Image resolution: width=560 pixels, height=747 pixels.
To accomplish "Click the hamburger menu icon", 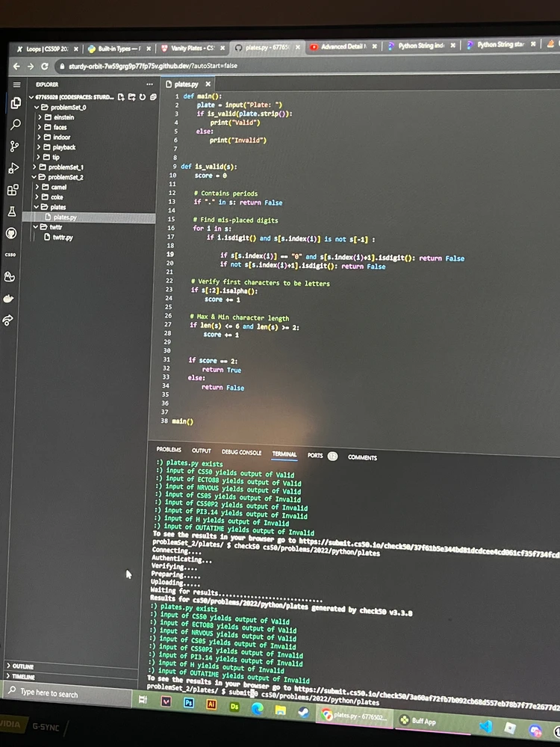I will pyautogui.click(x=16, y=84).
